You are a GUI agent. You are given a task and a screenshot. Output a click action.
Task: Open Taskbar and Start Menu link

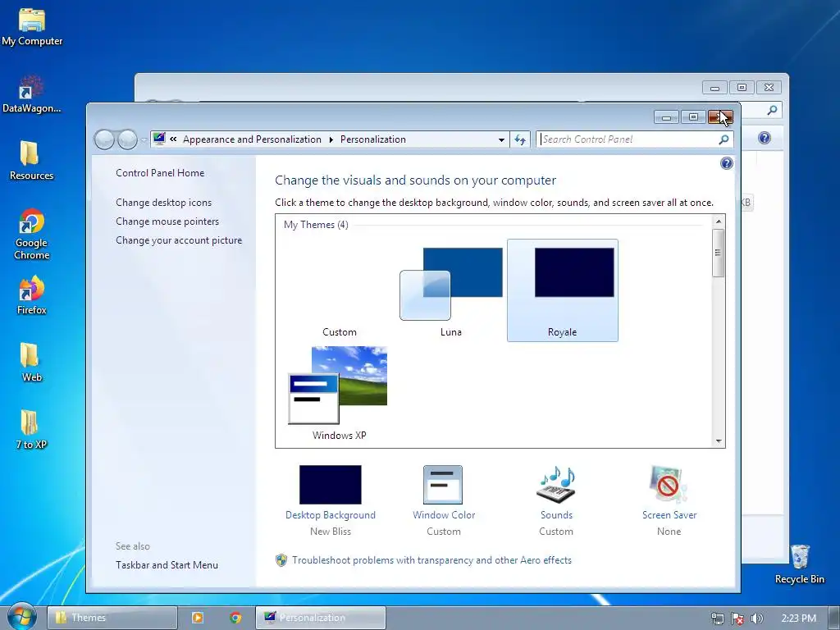click(x=167, y=564)
